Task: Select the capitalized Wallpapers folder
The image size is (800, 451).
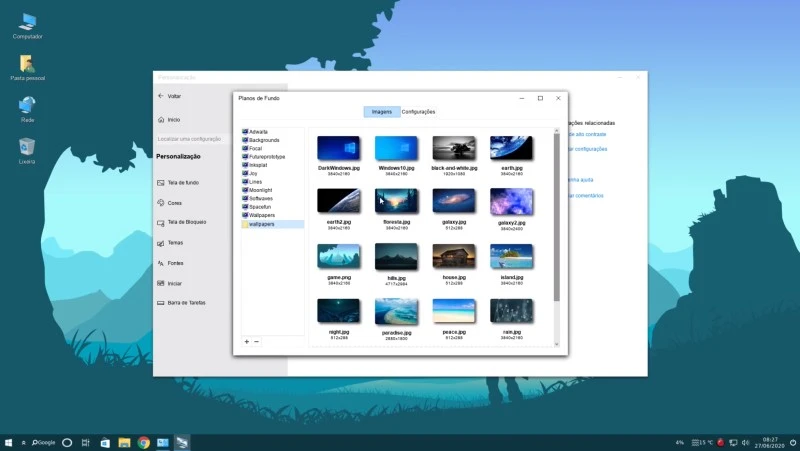Action: click(259, 215)
